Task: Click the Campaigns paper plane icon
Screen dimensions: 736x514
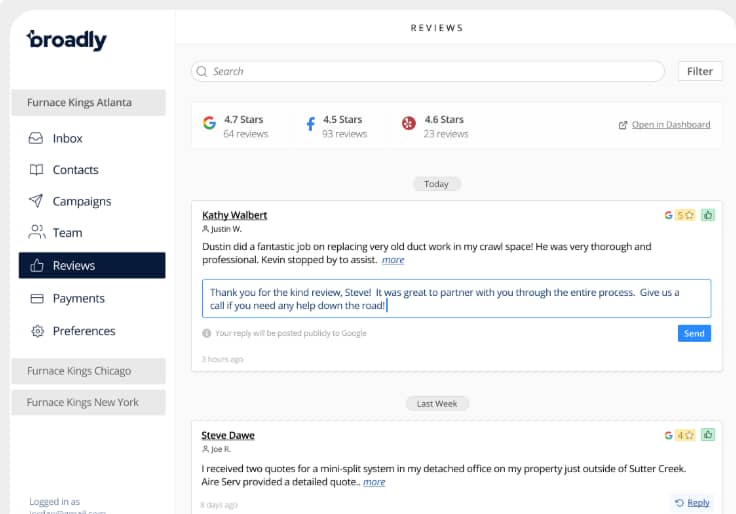Action: tap(36, 201)
